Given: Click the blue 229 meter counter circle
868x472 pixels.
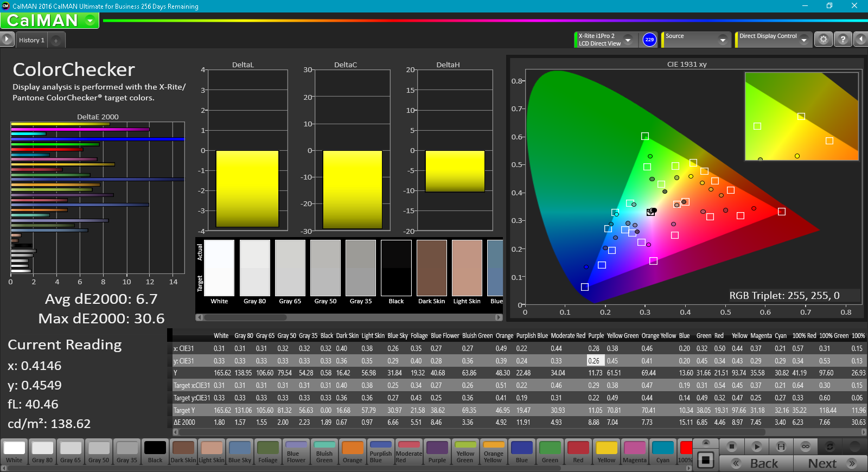Looking at the screenshot, I should coord(649,40).
